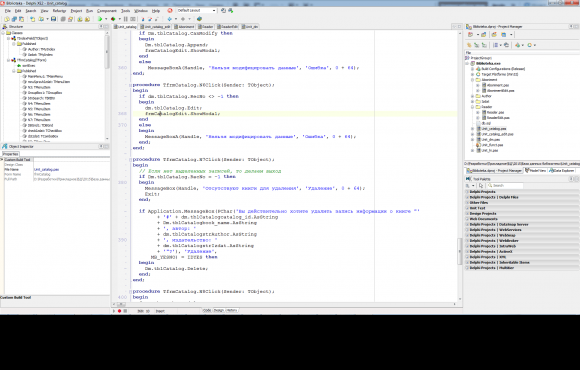Click the Help icon beside Help menu
Image resolution: width=580 pixels, height=370 pixels.
170,10
